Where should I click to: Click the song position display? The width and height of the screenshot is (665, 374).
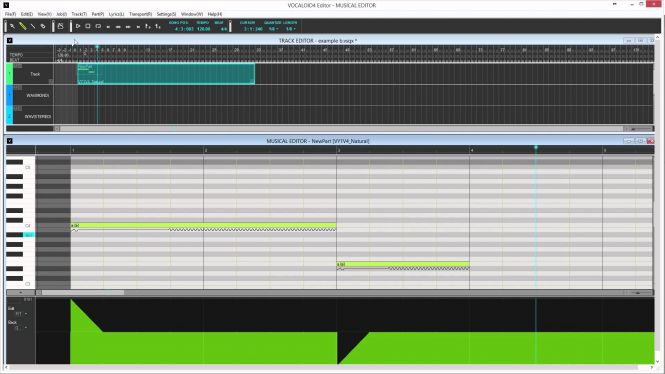pyautogui.click(x=184, y=29)
